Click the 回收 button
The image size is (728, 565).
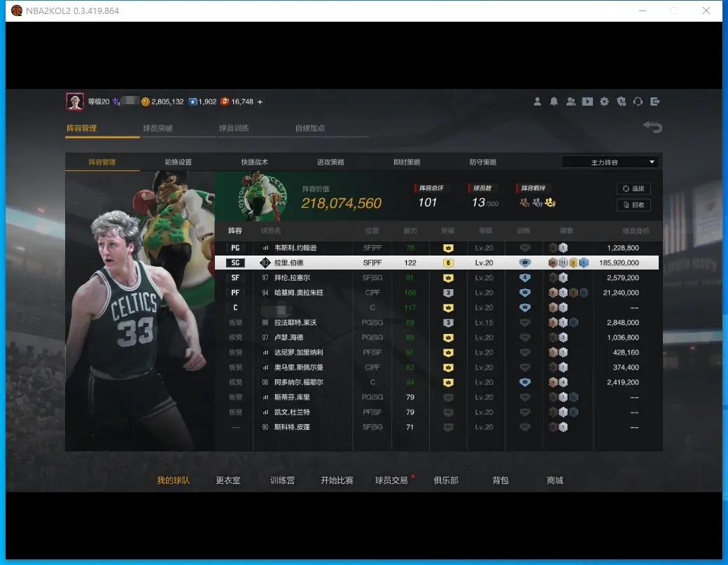pos(633,204)
